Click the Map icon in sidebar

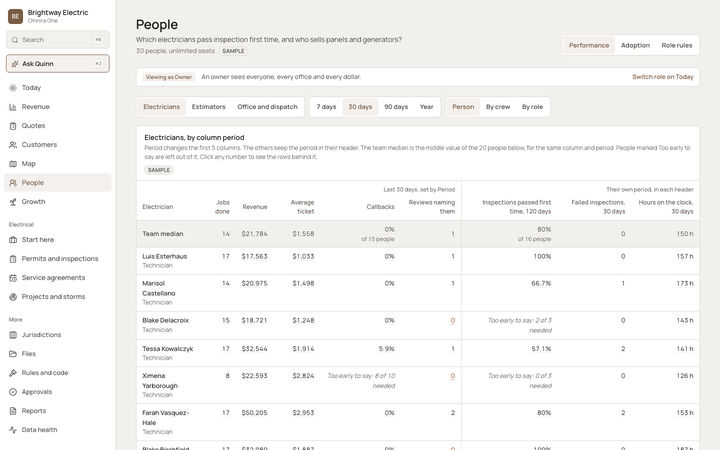tap(13, 164)
